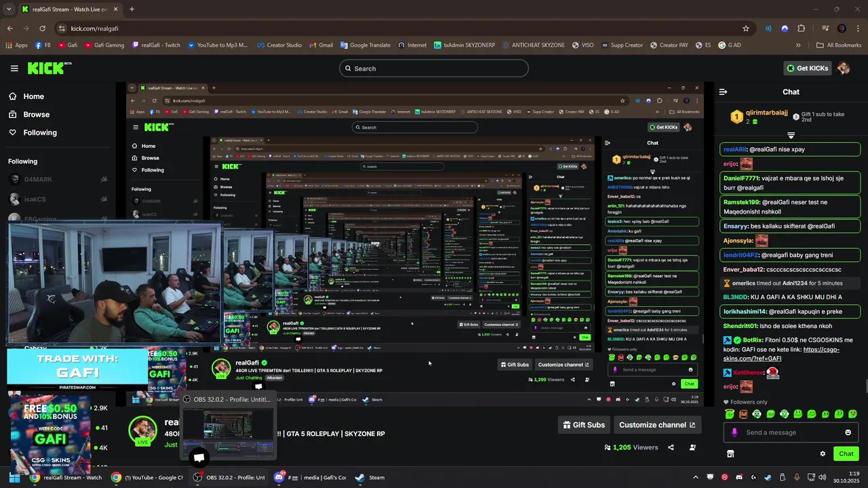Go back to the previous page

click(x=9, y=28)
